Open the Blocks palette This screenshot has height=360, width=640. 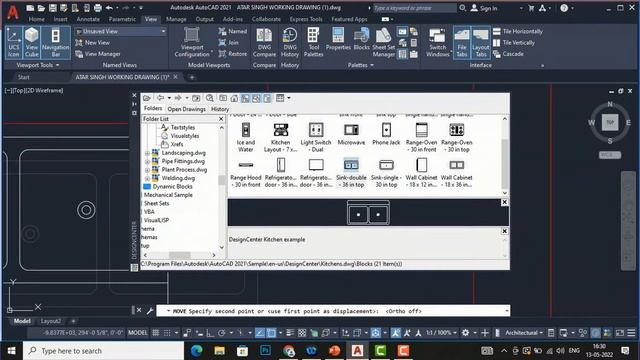(x=362, y=40)
